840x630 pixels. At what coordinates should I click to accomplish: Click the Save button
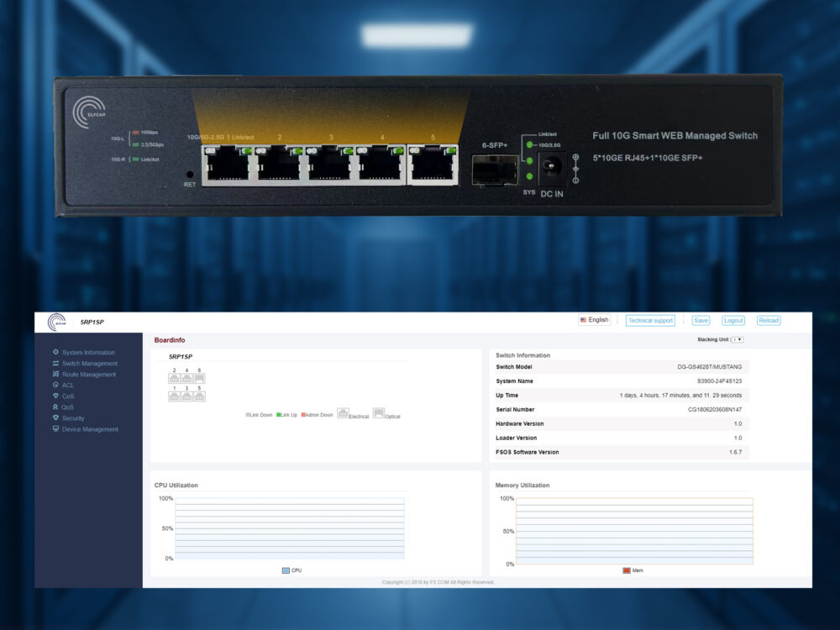pyautogui.click(x=701, y=320)
